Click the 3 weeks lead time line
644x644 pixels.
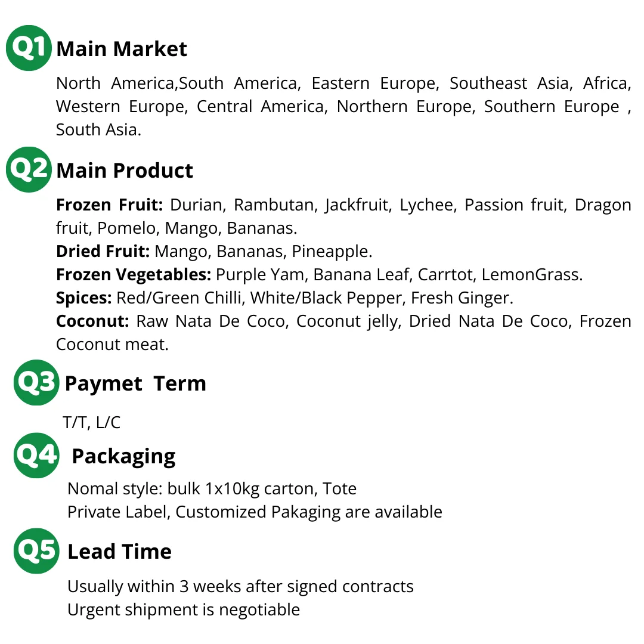240,587
